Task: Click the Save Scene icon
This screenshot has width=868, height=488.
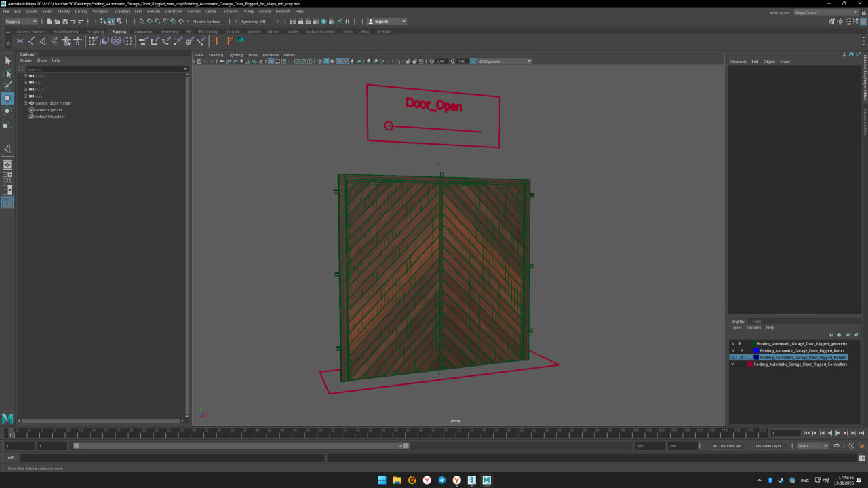Action: click(x=64, y=22)
